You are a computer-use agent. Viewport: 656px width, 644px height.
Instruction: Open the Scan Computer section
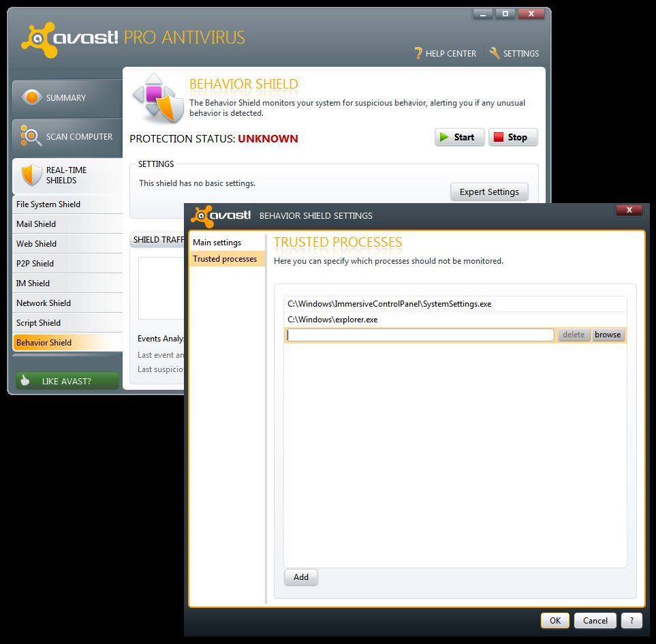pos(67,137)
